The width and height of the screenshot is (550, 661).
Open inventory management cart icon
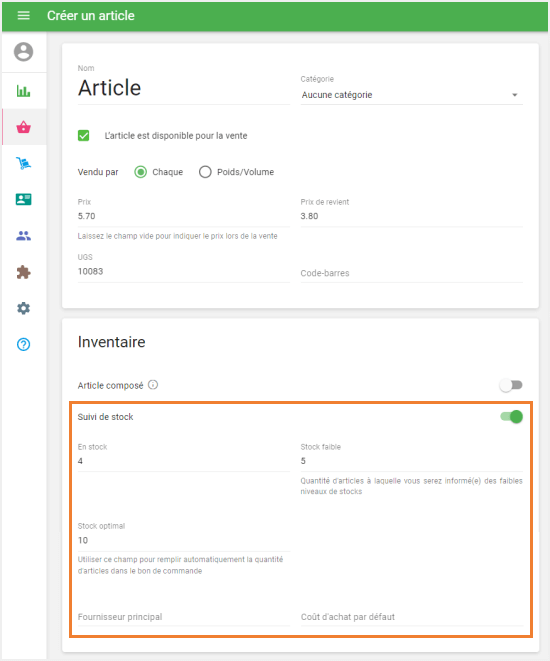(24, 163)
